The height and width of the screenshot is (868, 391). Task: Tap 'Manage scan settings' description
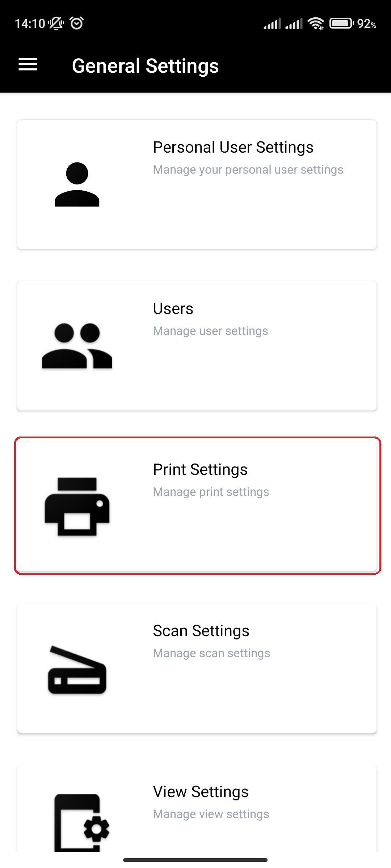pos(211,653)
